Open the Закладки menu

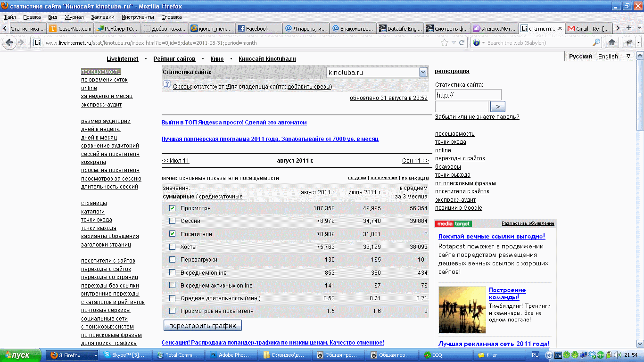point(102,17)
